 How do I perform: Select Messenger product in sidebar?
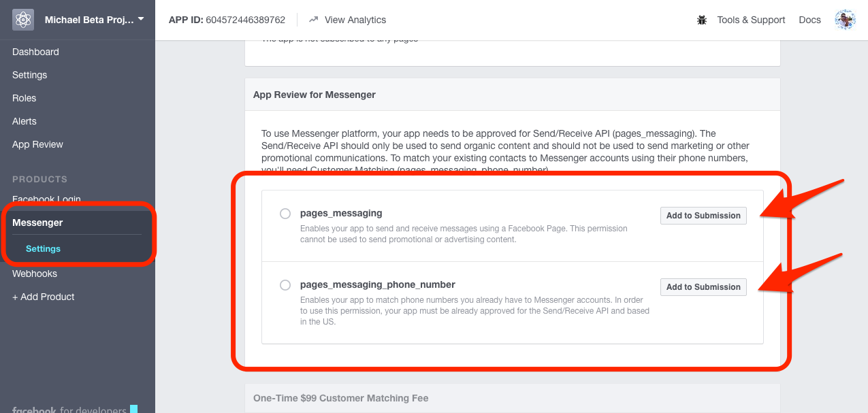point(37,222)
